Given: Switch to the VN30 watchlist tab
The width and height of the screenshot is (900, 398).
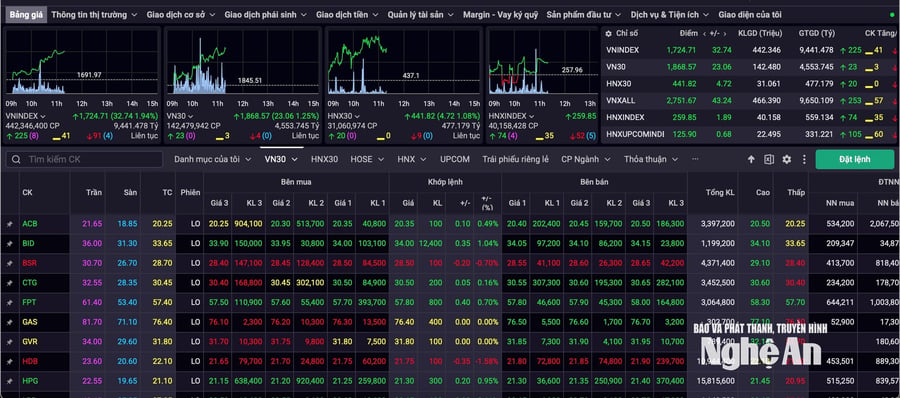Looking at the screenshot, I should pyautogui.click(x=281, y=159).
